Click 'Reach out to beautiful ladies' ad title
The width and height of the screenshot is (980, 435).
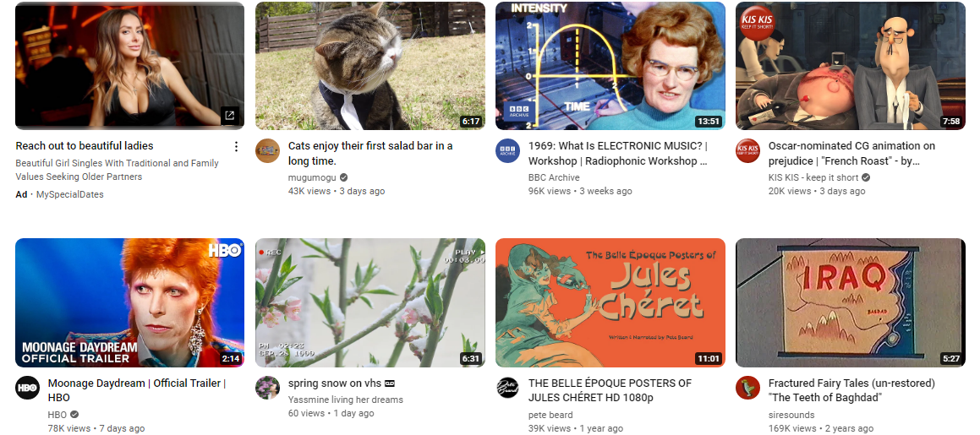point(85,146)
